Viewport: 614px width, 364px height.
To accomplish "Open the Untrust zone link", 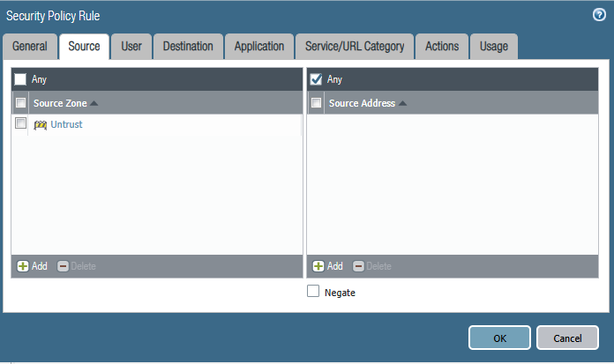I will coord(66,124).
